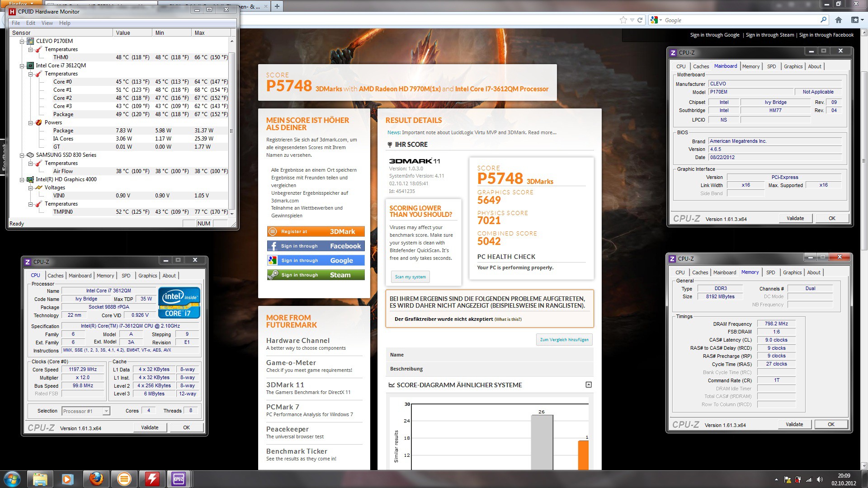The image size is (868, 488).
Task: Select Memory tab in Mainboard CPU-Z window
Action: point(751,66)
